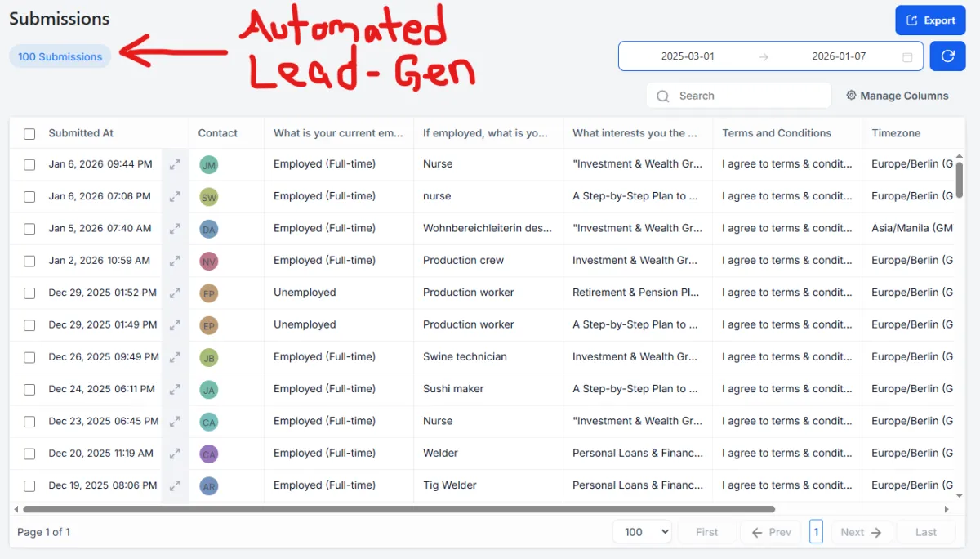Click the blue refresh icon button
This screenshot has height=559, width=980.
947,56
